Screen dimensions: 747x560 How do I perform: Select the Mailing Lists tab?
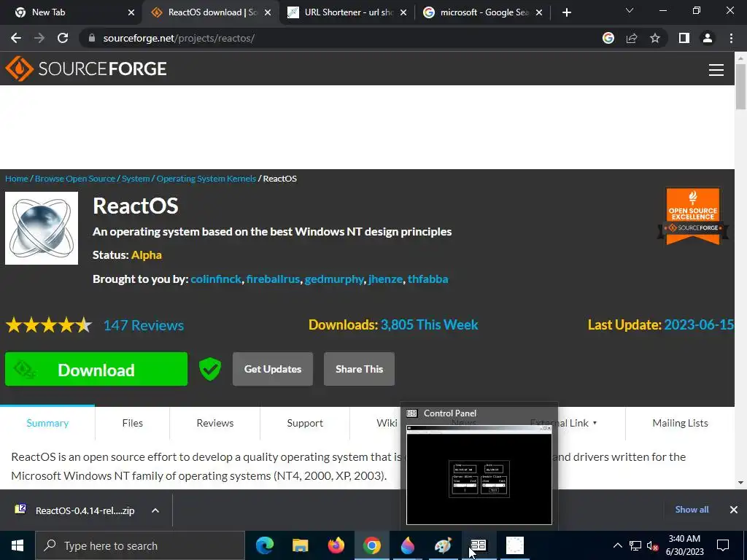[680, 424]
